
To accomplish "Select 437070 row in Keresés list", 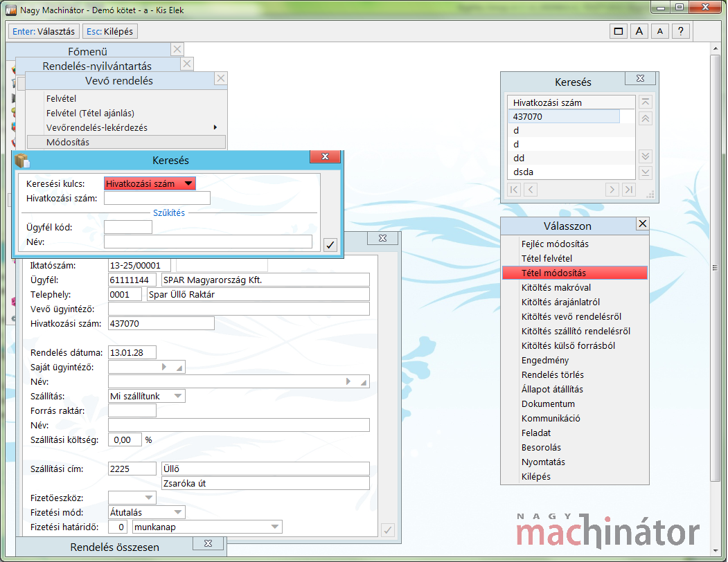I will (564, 116).
